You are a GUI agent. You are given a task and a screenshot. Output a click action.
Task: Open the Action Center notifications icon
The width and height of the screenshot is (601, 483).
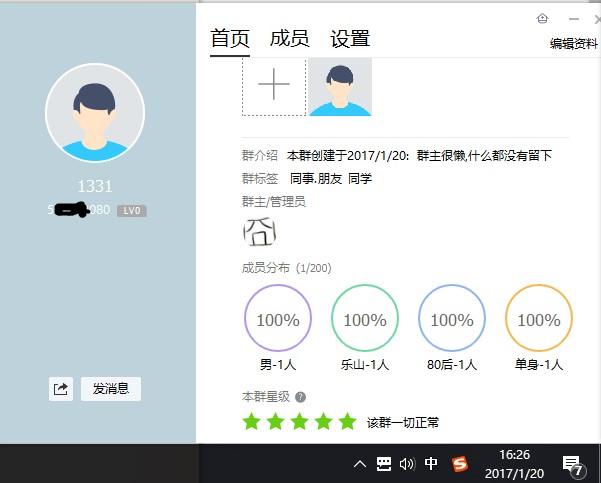point(573,465)
